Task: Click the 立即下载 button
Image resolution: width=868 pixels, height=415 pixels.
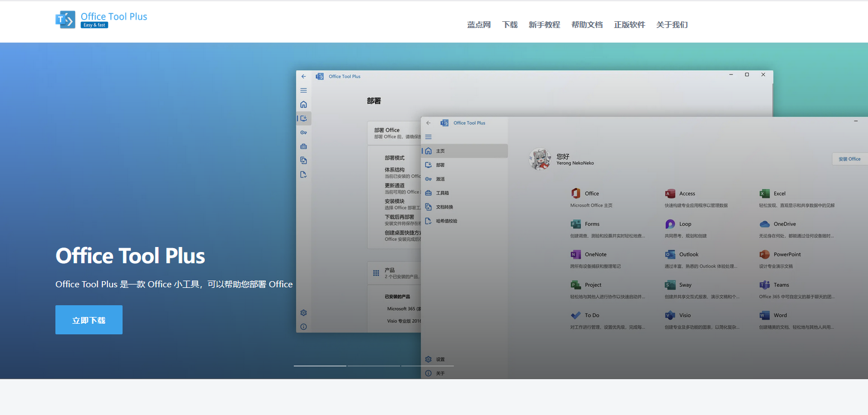Action: (89, 320)
